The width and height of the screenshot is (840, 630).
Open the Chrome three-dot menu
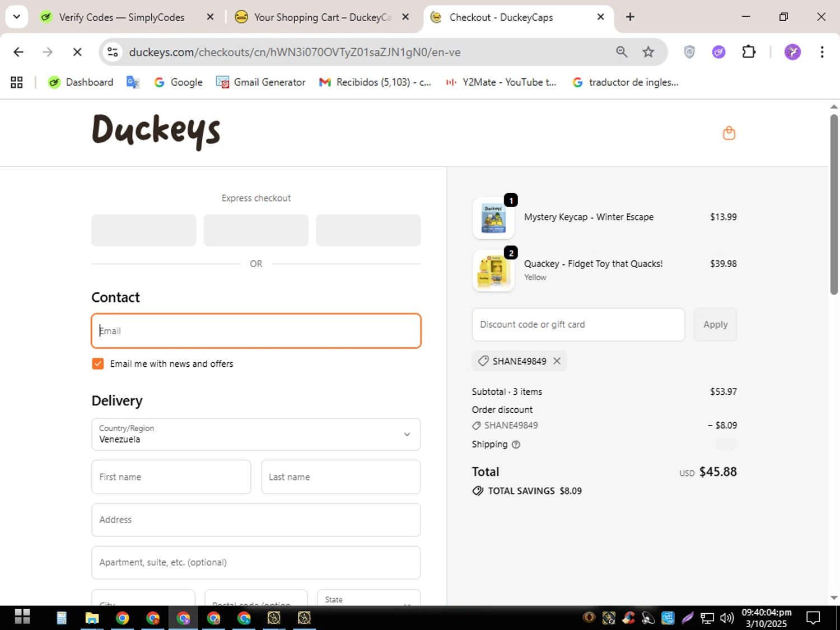click(x=822, y=52)
